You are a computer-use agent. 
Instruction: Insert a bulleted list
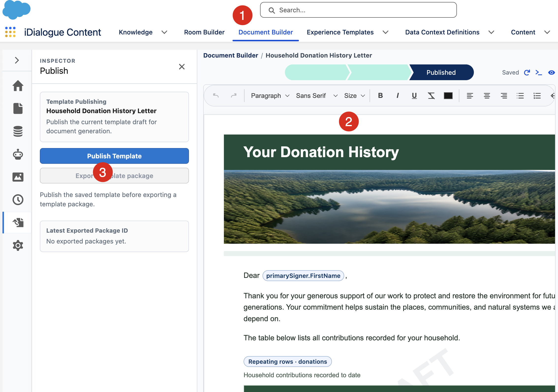pyautogui.click(x=520, y=96)
